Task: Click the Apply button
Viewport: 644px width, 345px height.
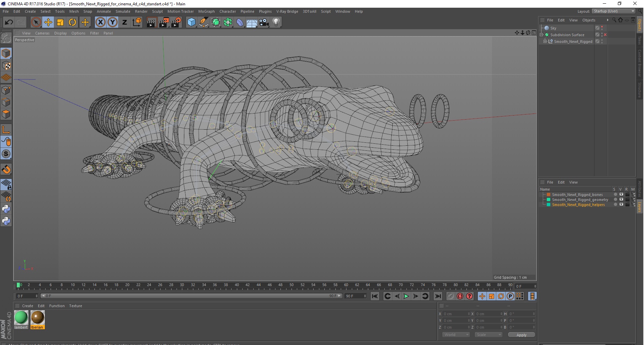Action: [521, 335]
